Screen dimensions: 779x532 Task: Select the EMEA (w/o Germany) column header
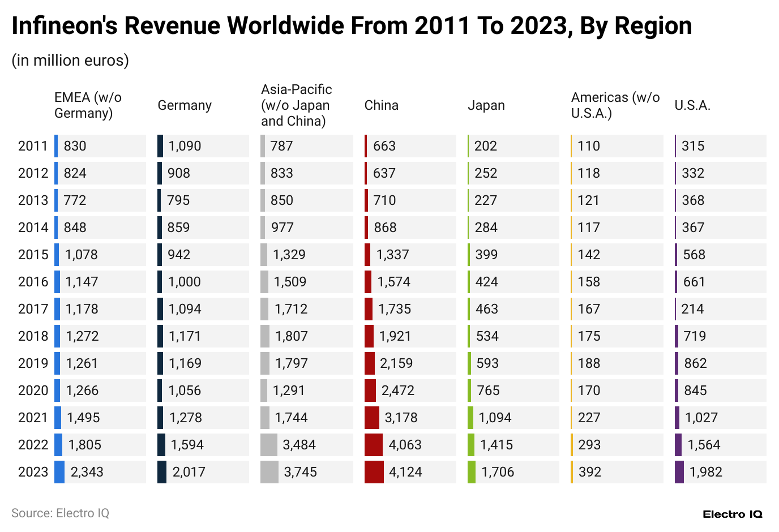(x=88, y=105)
